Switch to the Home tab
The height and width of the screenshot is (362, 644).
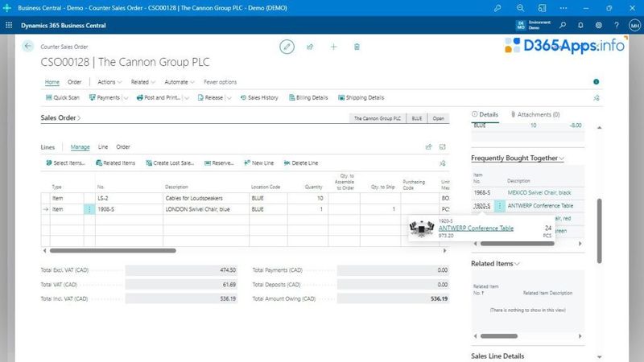[52, 82]
